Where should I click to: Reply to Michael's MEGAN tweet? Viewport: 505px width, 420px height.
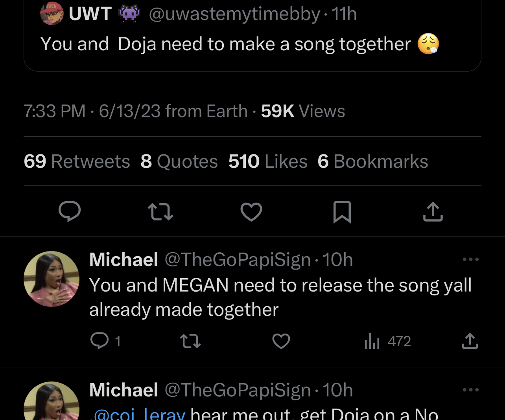[x=100, y=341]
